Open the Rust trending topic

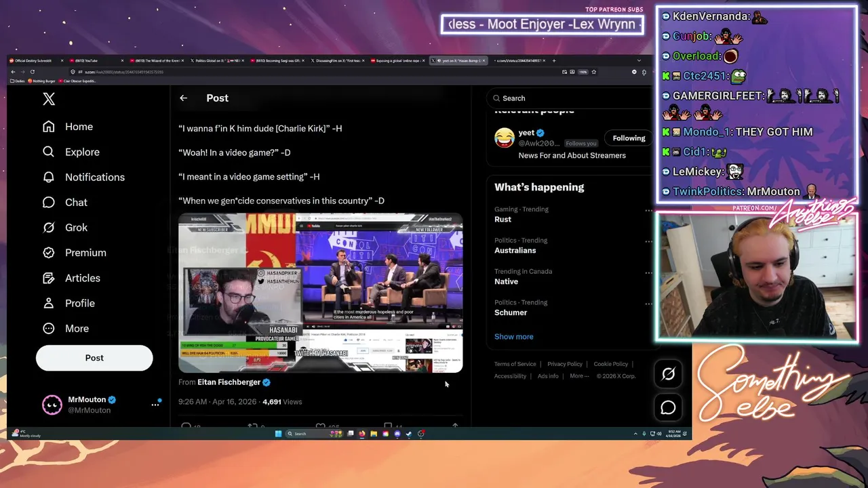click(502, 219)
